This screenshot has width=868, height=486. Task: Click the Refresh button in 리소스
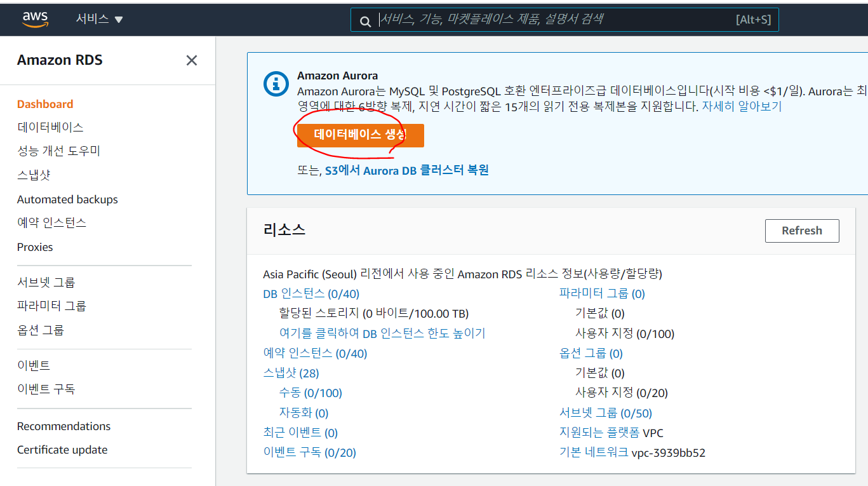pyautogui.click(x=802, y=231)
